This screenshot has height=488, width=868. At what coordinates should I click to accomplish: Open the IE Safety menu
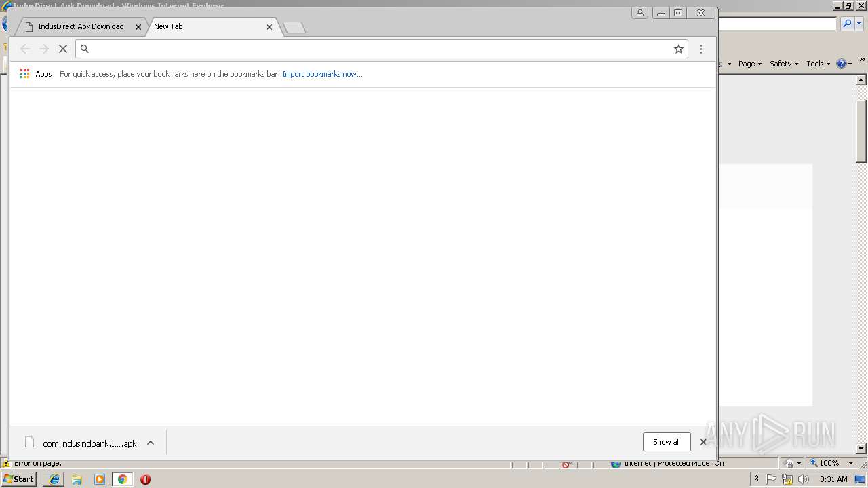click(783, 64)
